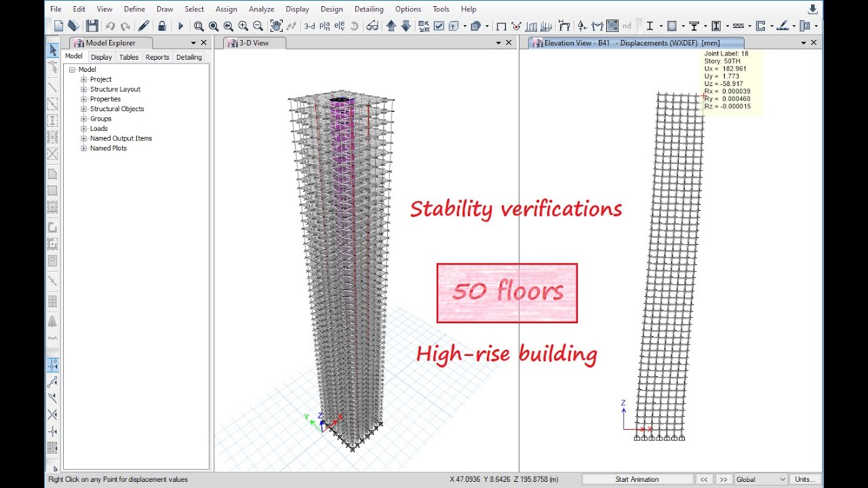Expand the Structure Layout tree node

[84, 89]
